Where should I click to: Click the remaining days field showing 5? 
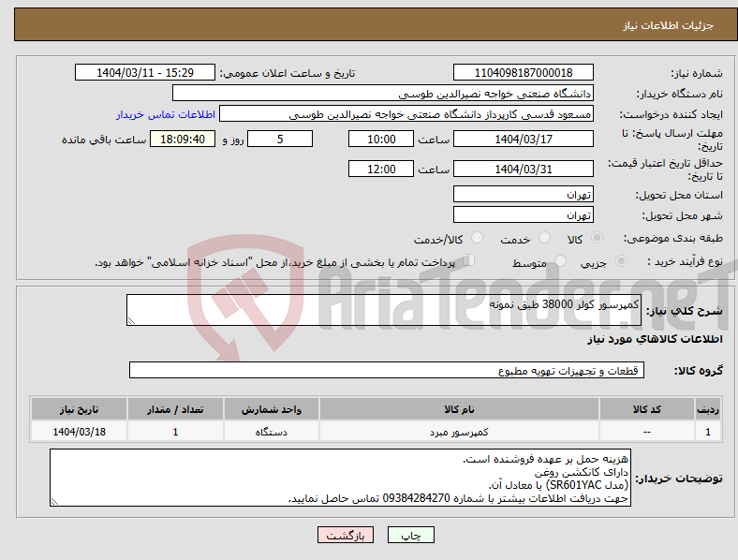[x=280, y=139]
